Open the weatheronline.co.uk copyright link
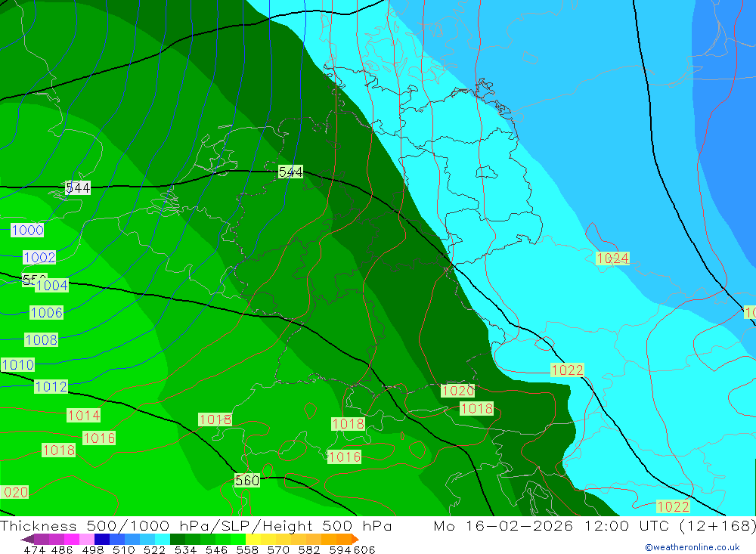756x554 pixels. pyautogui.click(x=692, y=547)
